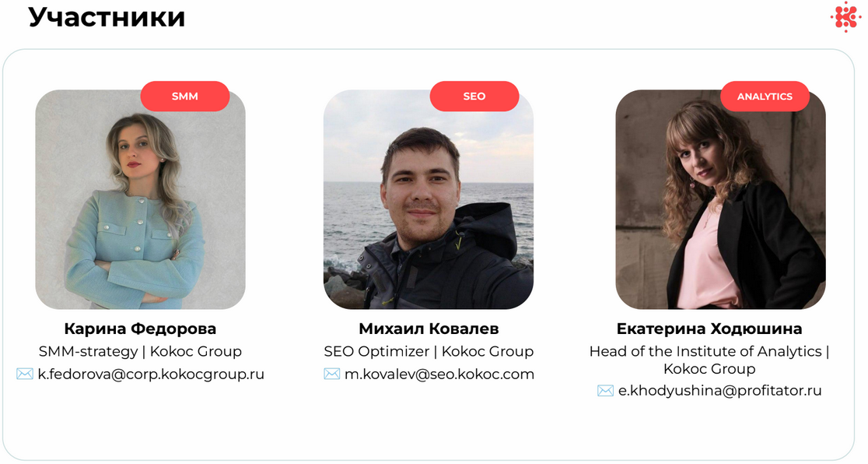
Task: Click the red Kokoc logo icon
Action: pyautogui.click(x=845, y=17)
